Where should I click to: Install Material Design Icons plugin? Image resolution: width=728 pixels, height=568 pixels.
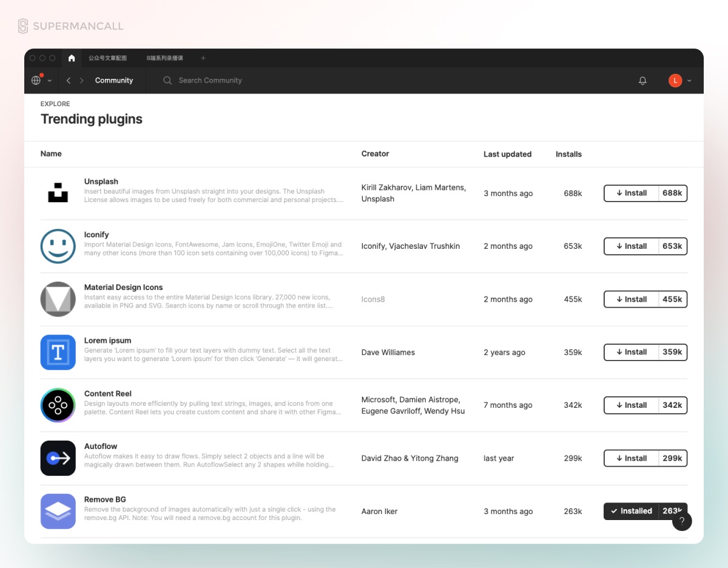tap(632, 299)
